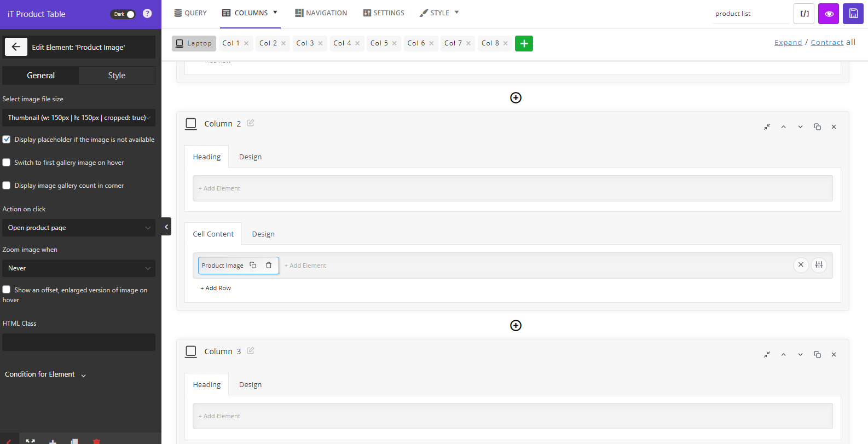The height and width of the screenshot is (444, 868).
Task: Click the shortcode brackets button
Action: tap(804, 14)
